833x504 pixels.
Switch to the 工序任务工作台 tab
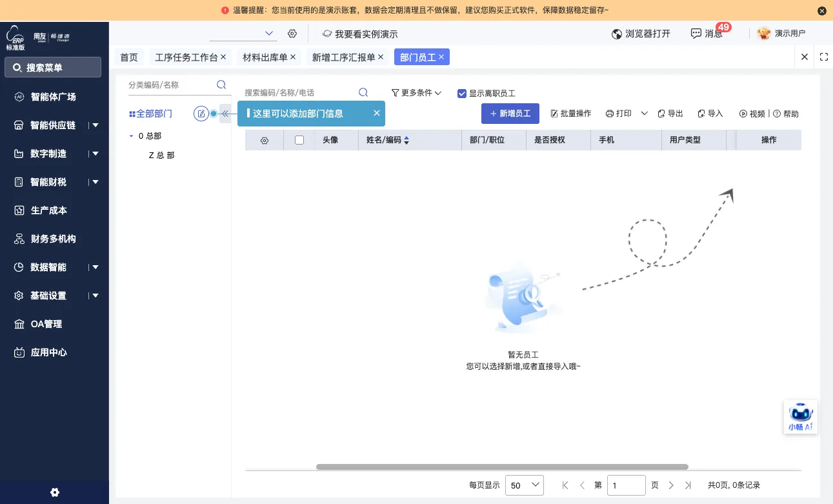pos(186,57)
